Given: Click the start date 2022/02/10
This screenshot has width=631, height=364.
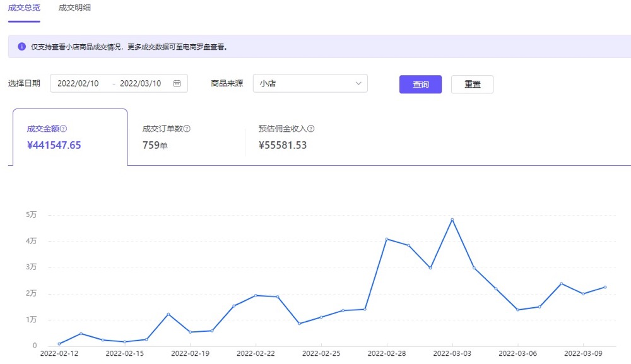Looking at the screenshot, I should [77, 83].
